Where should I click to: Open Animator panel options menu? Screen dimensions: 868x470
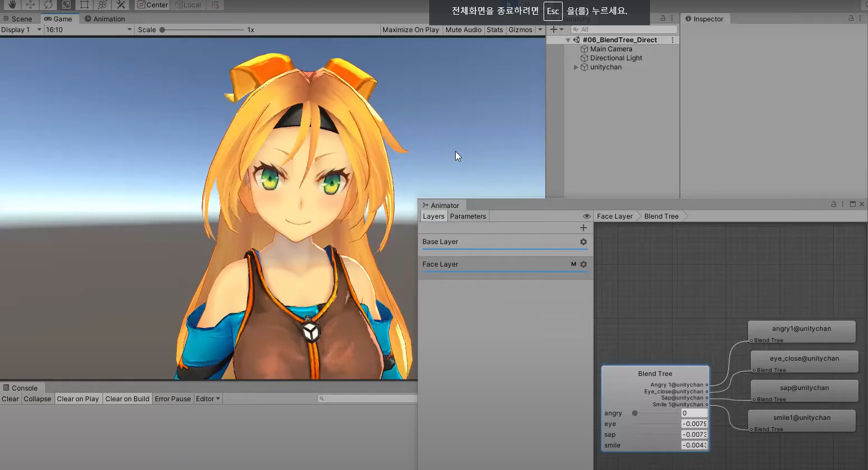pos(843,204)
